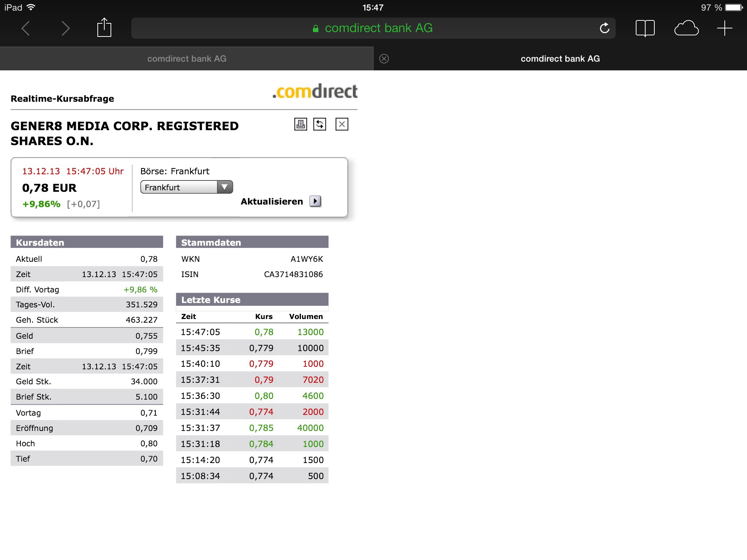Tap the Safari forward arrow
This screenshot has height=560, width=747.
pyautogui.click(x=65, y=28)
